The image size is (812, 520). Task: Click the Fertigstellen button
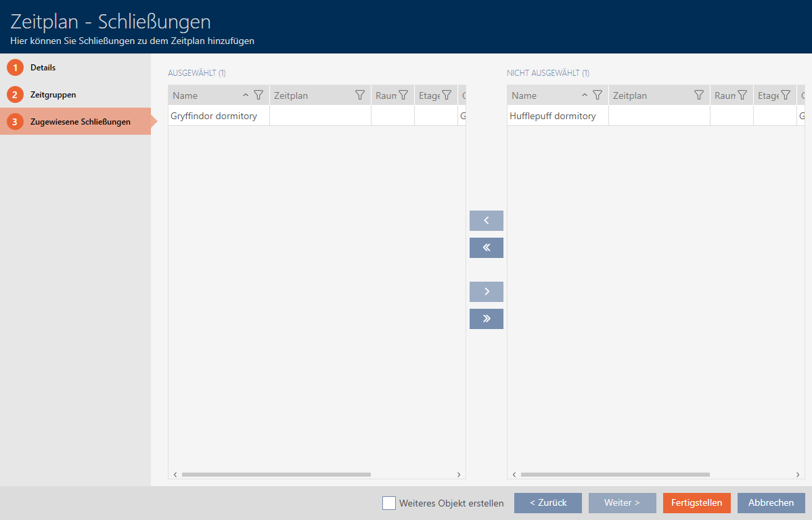696,503
